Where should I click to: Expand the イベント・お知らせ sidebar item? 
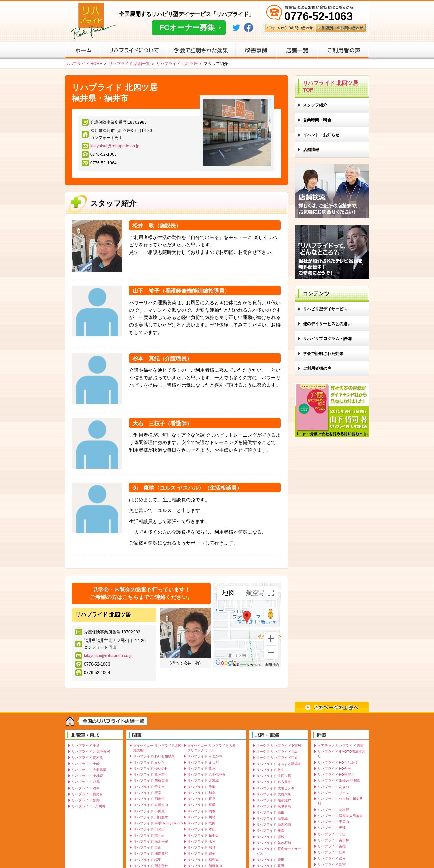332,135
